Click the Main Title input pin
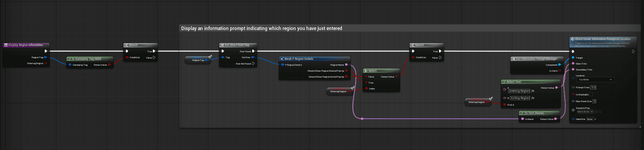Viewport: 644px width, 150px height. [x=573, y=63]
